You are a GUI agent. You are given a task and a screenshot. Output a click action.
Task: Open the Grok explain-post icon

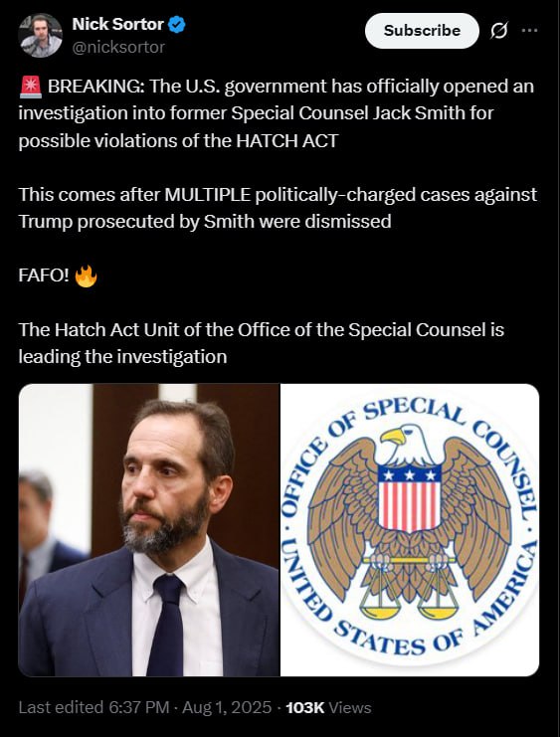click(x=499, y=31)
